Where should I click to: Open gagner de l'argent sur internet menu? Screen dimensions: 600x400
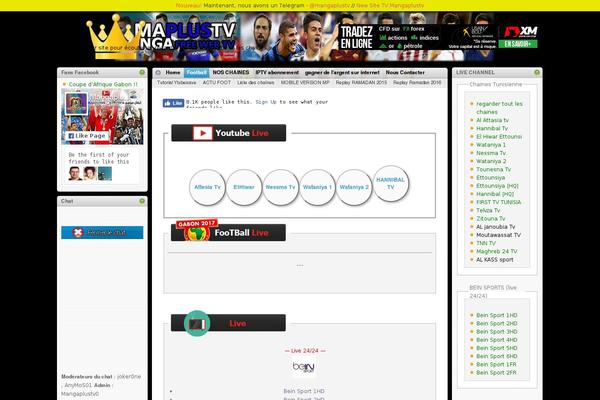(x=342, y=72)
